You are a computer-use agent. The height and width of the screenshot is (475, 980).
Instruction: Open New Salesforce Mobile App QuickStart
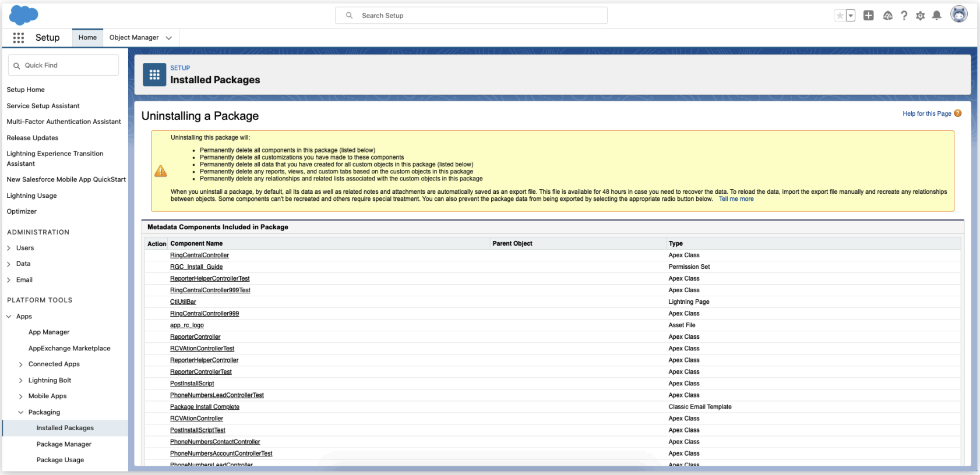pos(66,179)
